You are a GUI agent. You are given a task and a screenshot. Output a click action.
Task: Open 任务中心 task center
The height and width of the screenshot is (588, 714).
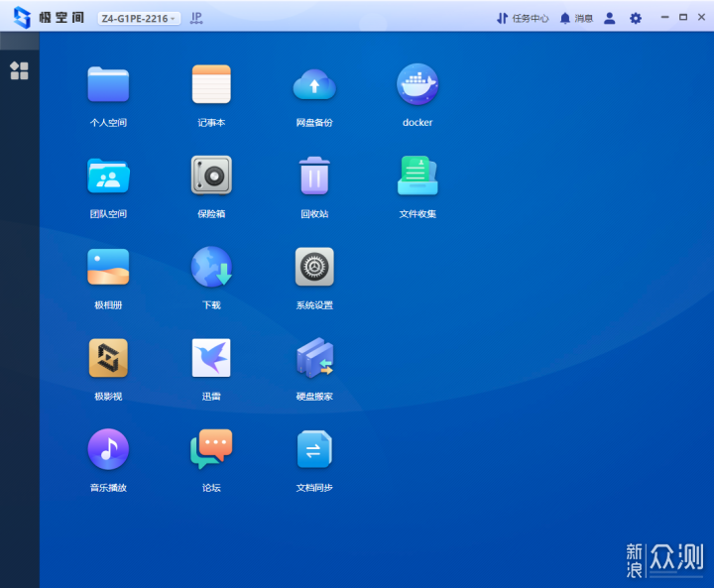point(523,18)
